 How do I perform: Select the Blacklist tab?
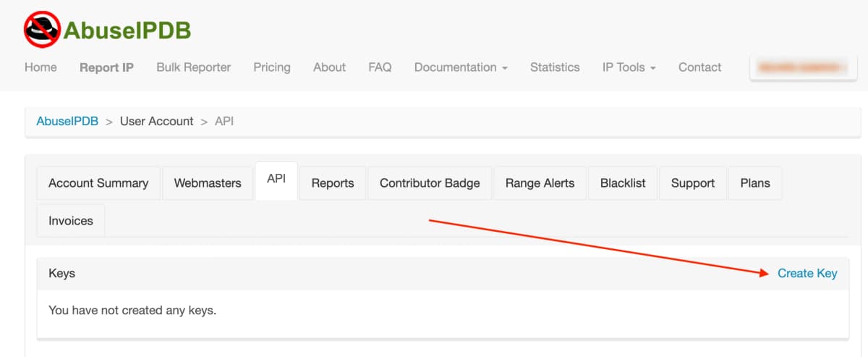pos(623,183)
